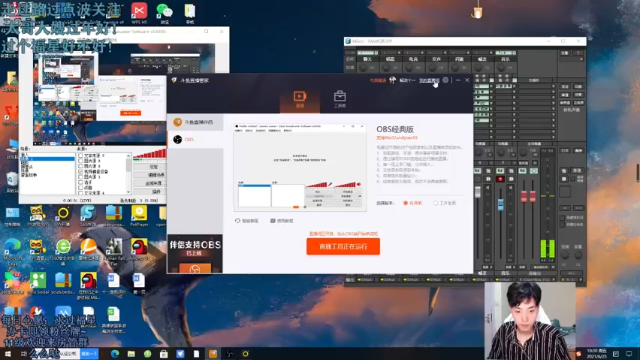Open File Explorer from the taskbar

tap(131, 354)
